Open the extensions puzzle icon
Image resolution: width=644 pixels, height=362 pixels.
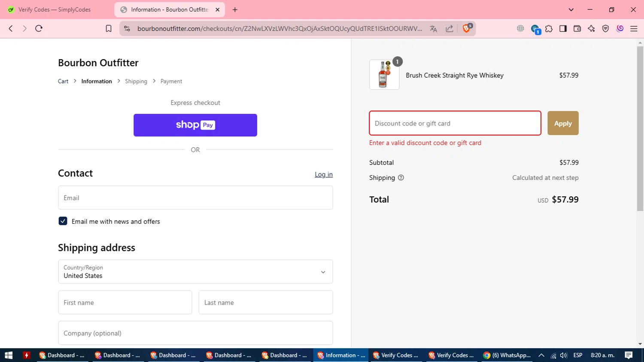[549, 28]
